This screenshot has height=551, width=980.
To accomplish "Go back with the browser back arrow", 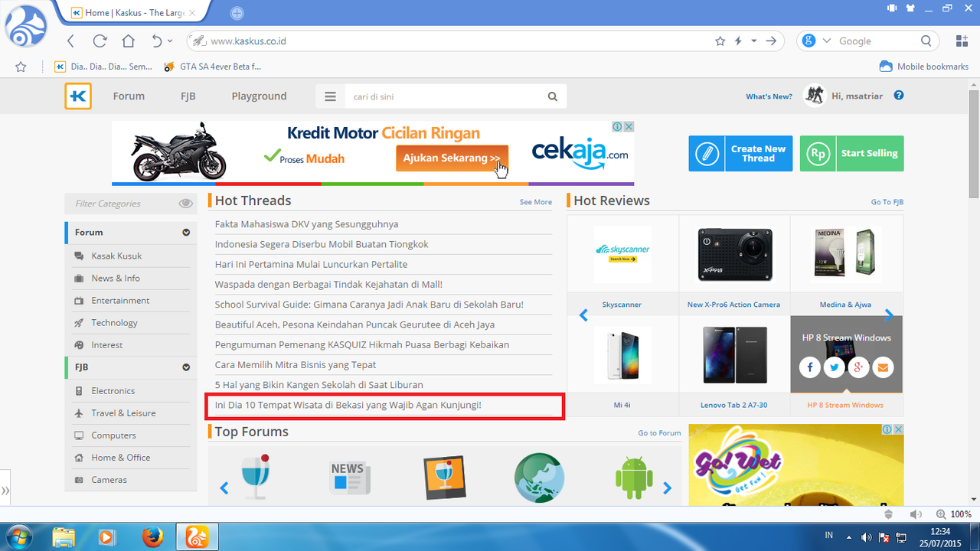I will point(70,41).
